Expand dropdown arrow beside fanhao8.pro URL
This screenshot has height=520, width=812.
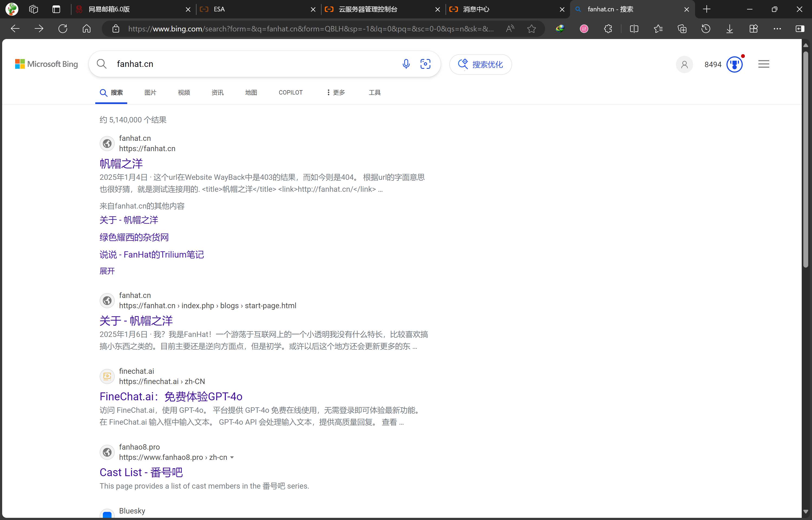(x=232, y=457)
